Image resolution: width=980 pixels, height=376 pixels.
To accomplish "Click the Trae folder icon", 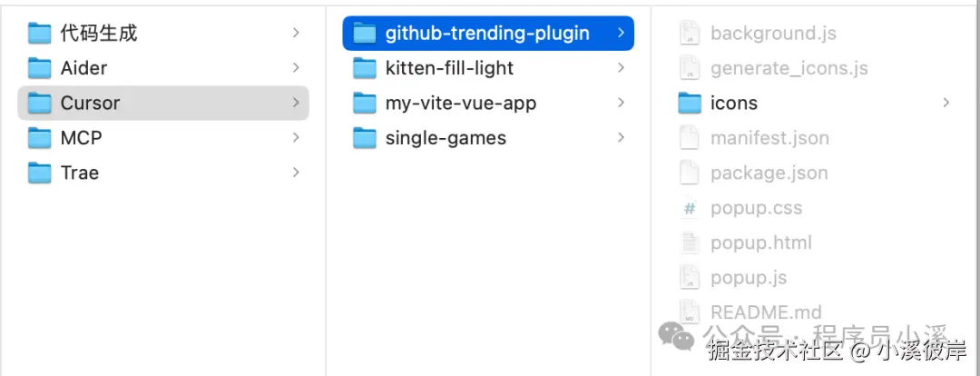I will coord(39,173).
